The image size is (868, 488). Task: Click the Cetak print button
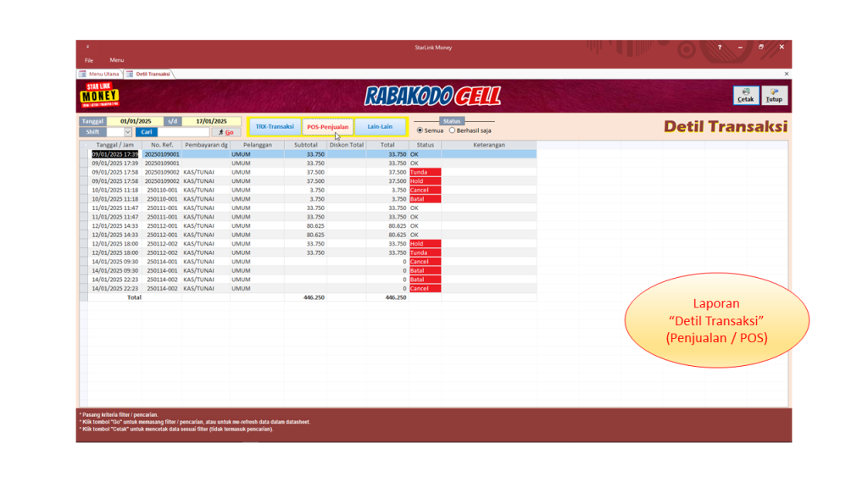point(746,96)
